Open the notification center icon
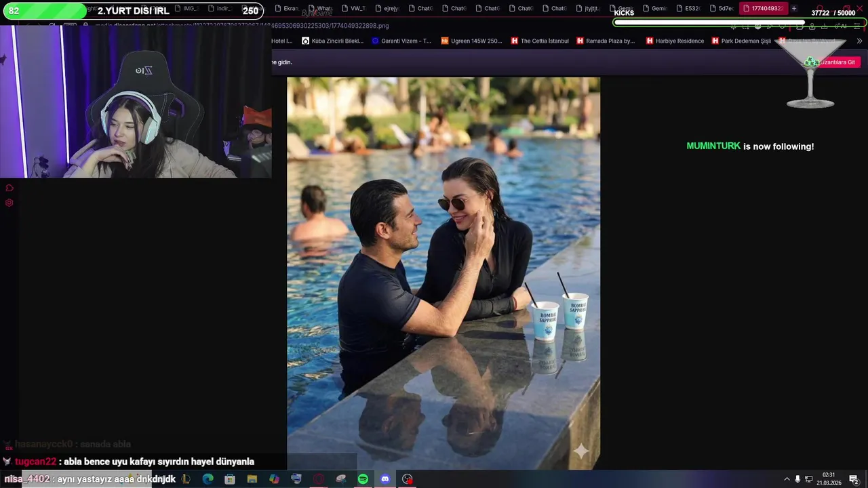 coord(854,479)
